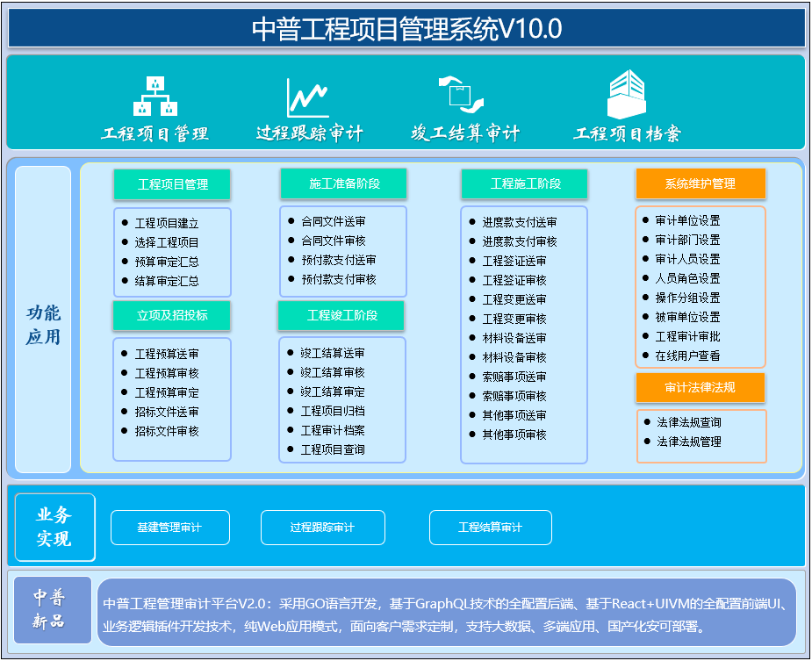Click the 中普工程项目管理系统V10.0 title banner
Viewport: 812px width, 661px height.
[406, 28]
